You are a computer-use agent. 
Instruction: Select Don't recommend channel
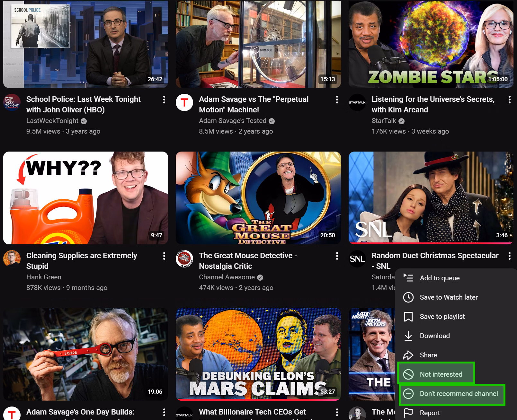coord(458,394)
